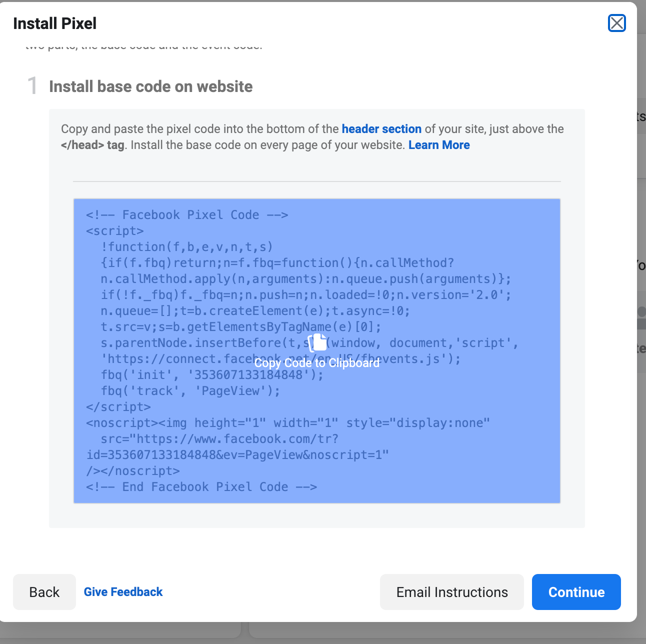Click the 'Install base code on website' heading
Viewport: 646px width, 644px height.
click(x=150, y=86)
